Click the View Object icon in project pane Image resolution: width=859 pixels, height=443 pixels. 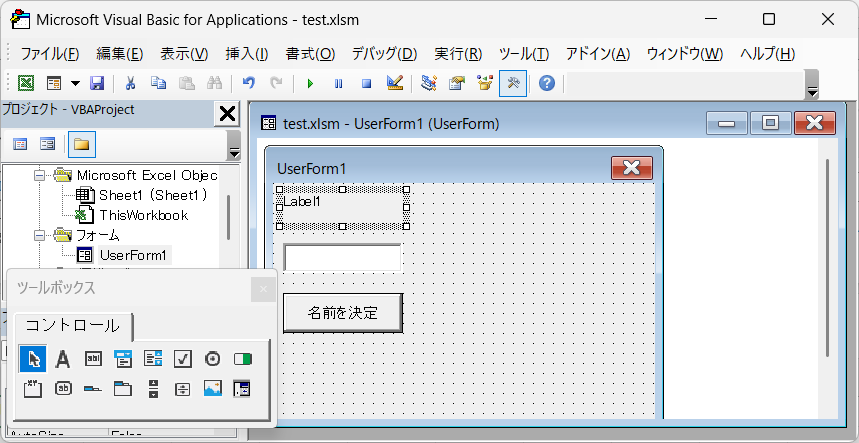[x=48, y=145]
